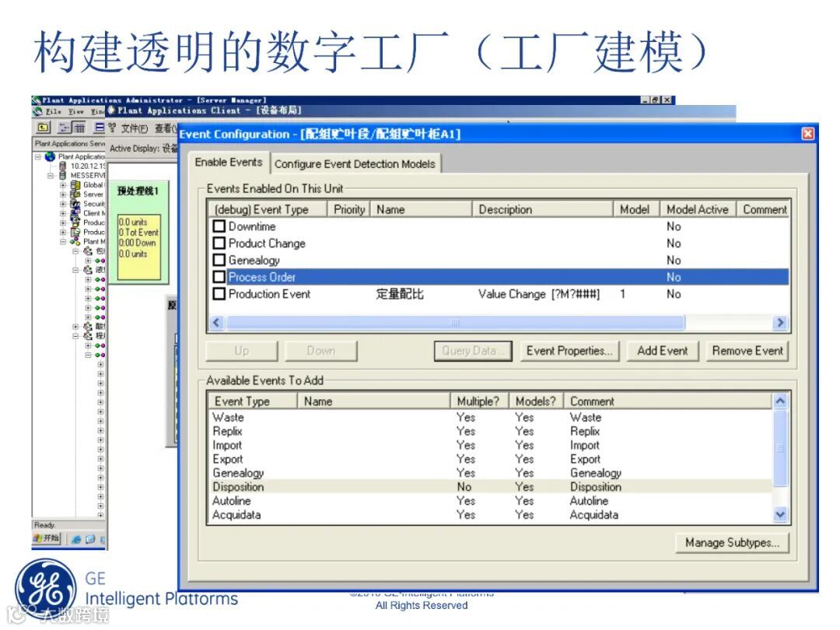Switch to the Enable Events tab
This screenshot has width=840, height=630.
[x=229, y=162]
